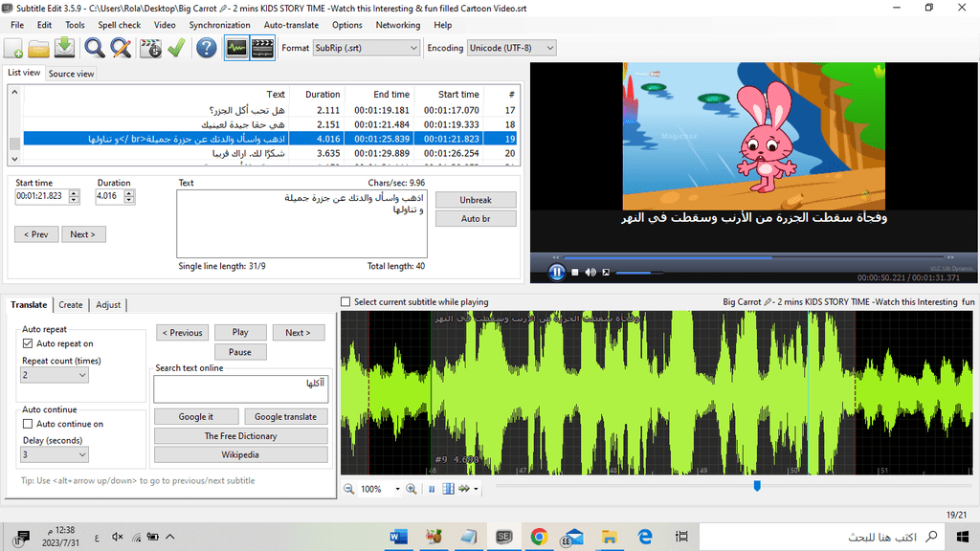
Task: Click the Start time spinner arrows
Action: point(75,196)
